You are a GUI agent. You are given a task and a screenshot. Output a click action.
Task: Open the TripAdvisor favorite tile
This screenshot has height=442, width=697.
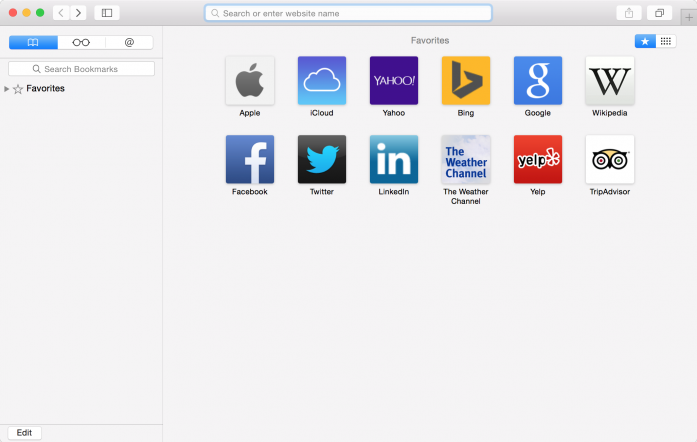610,159
